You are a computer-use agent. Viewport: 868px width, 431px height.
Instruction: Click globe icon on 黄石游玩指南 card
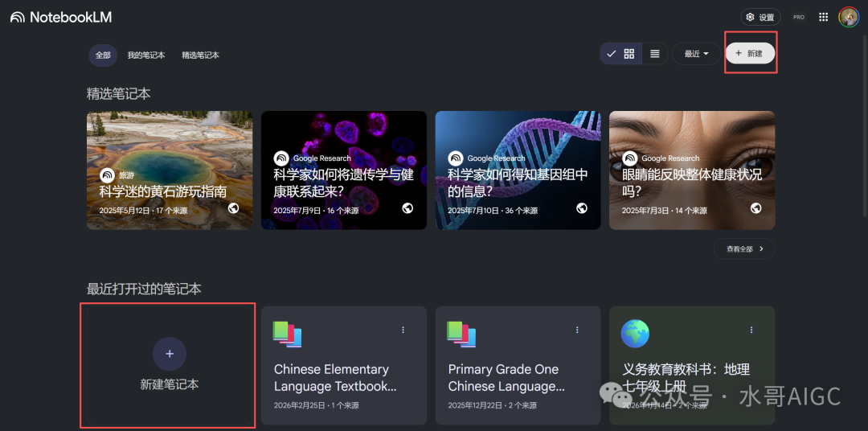pos(234,208)
